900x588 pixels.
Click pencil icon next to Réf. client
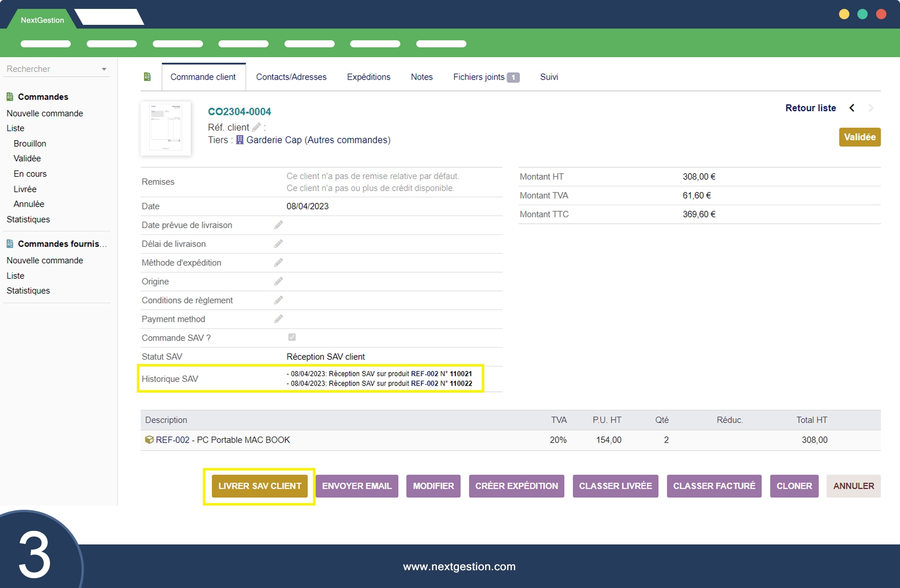256,127
